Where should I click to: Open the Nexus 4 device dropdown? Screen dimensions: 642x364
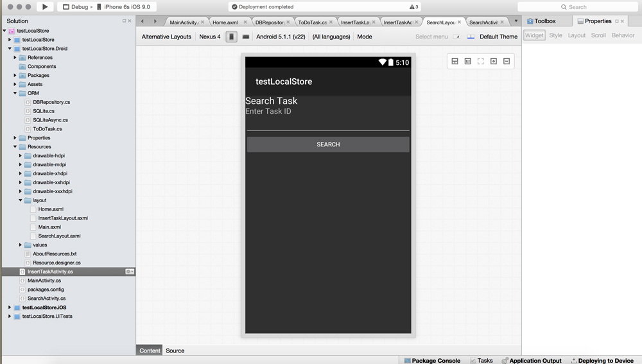click(x=209, y=37)
